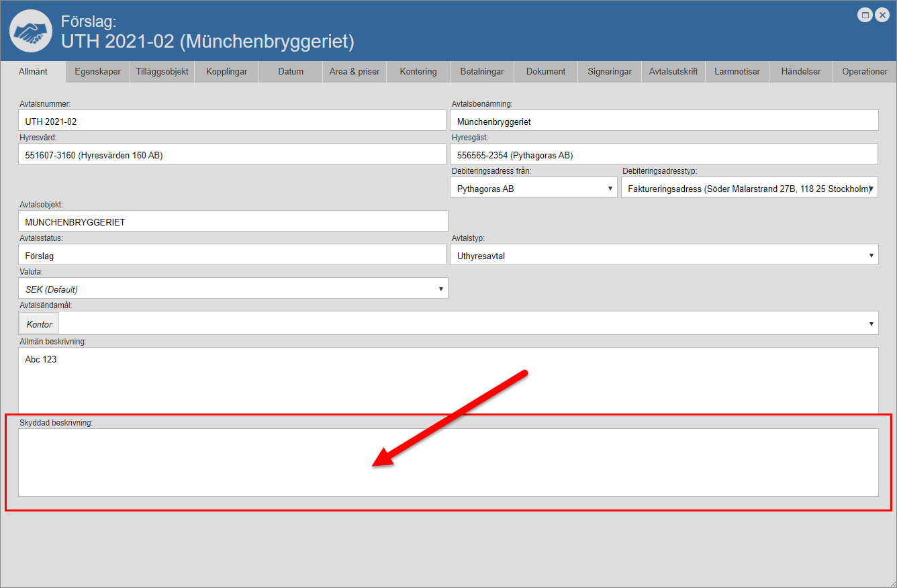Show the Dokument tab

click(546, 72)
